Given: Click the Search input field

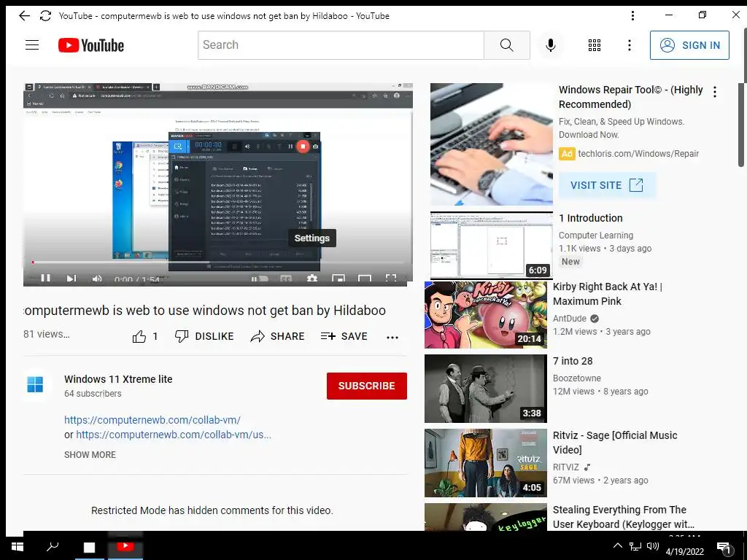Looking at the screenshot, I should tap(341, 45).
